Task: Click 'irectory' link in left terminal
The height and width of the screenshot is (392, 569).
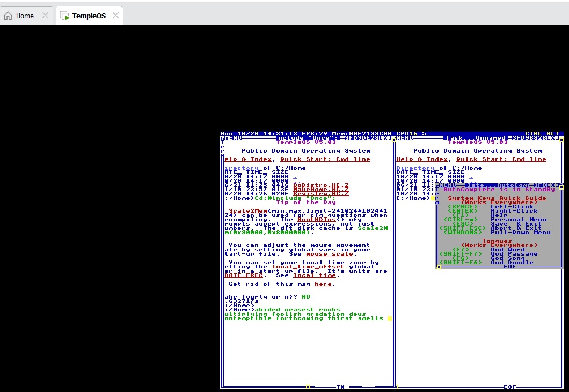Action: click(x=242, y=168)
